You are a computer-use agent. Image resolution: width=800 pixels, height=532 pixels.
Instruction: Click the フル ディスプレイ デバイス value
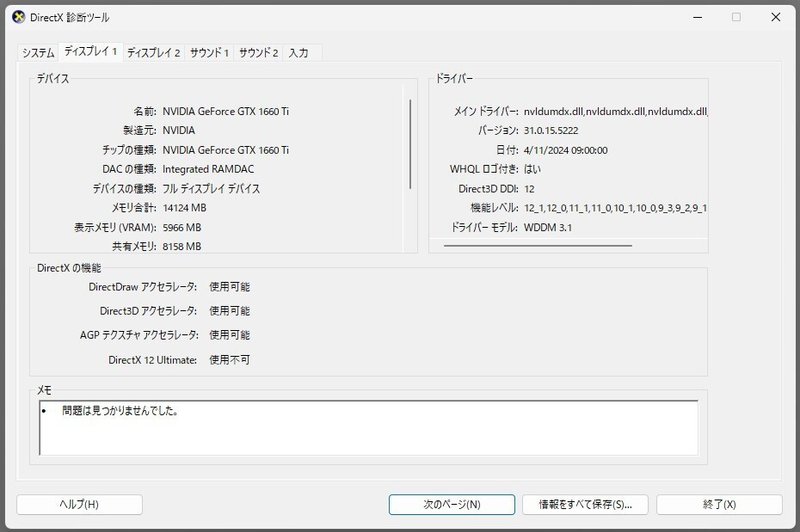[x=211, y=189]
